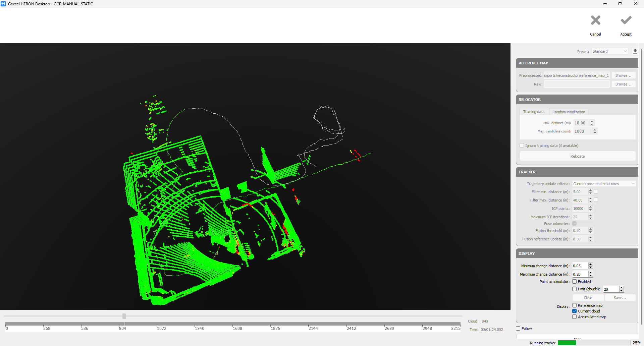The height and width of the screenshot is (346, 644).
Task: Expand Trajectory update criteria dropdown
Action: point(604,184)
